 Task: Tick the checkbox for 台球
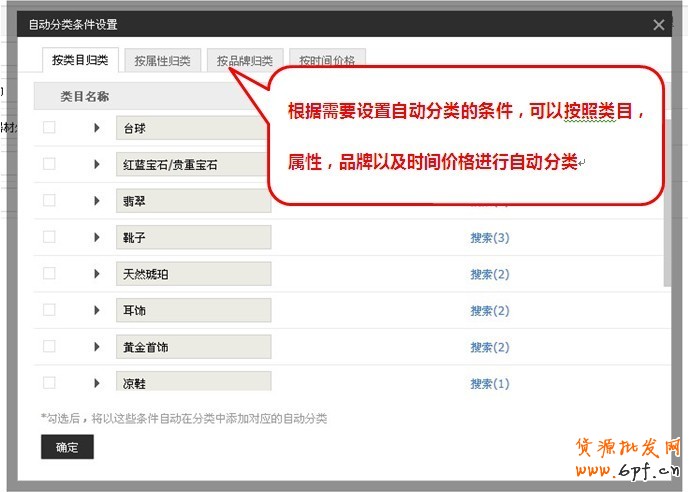pos(49,128)
